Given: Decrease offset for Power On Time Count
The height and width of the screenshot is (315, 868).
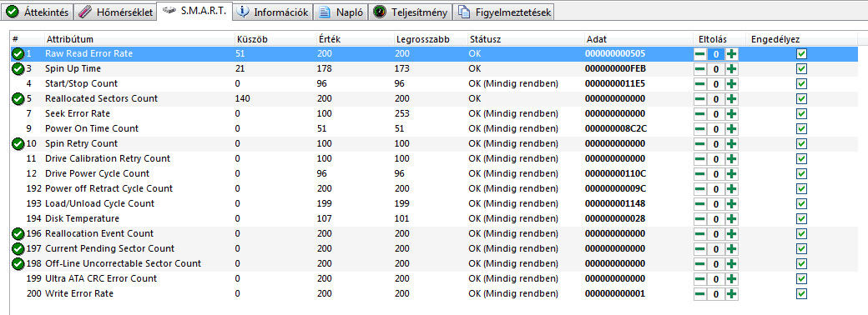Looking at the screenshot, I should tap(700, 128).
